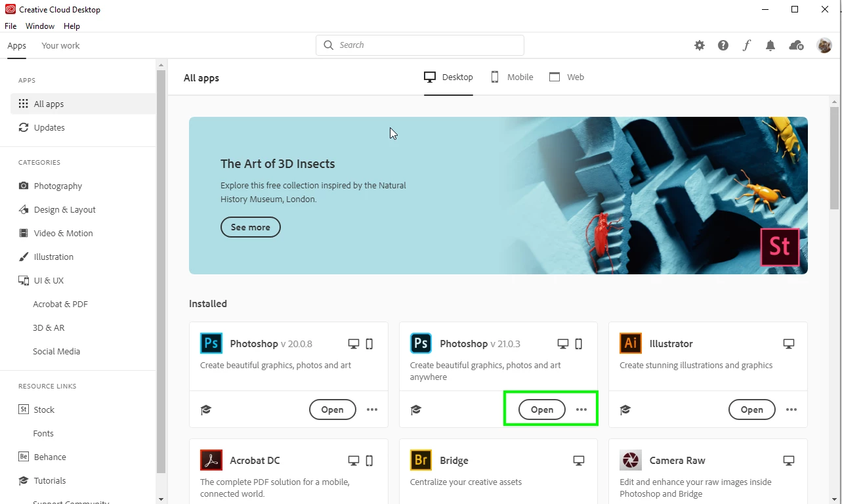Open more options for Photoshop v 20.0.8

pyautogui.click(x=372, y=409)
